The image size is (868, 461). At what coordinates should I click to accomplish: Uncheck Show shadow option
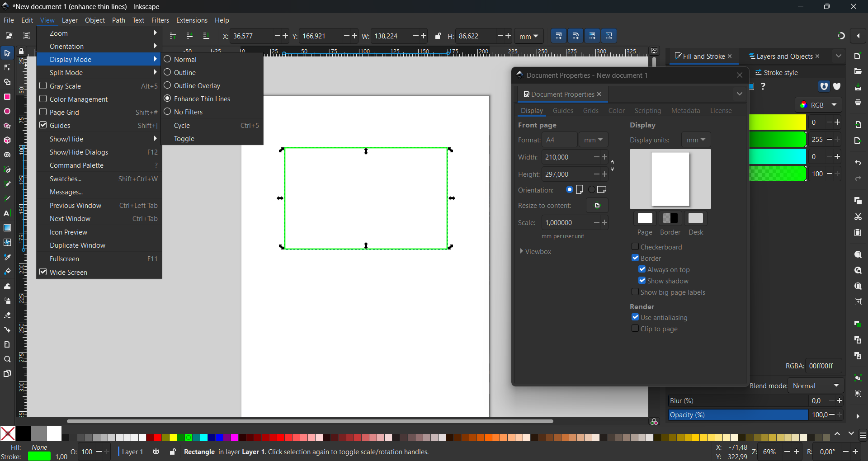coord(642,281)
